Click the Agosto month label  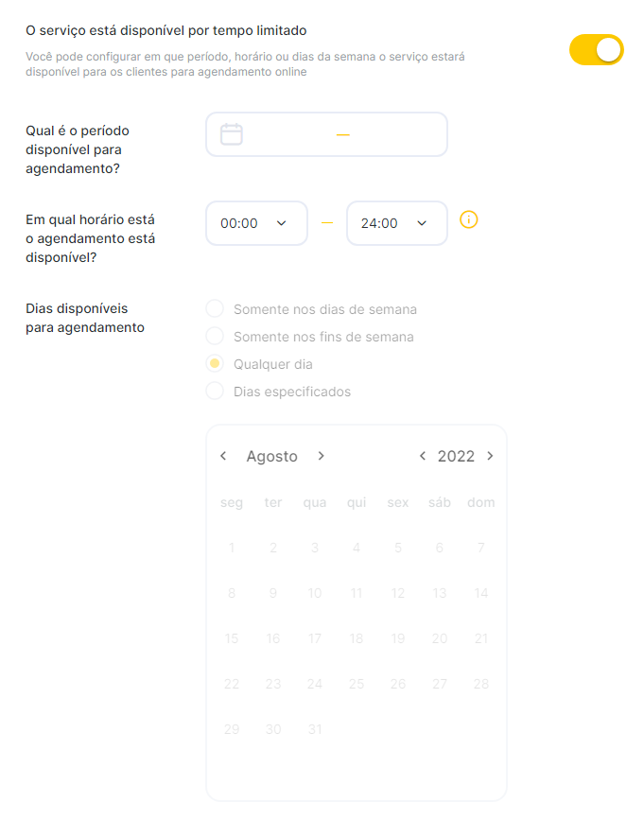[x=271, y=456]
